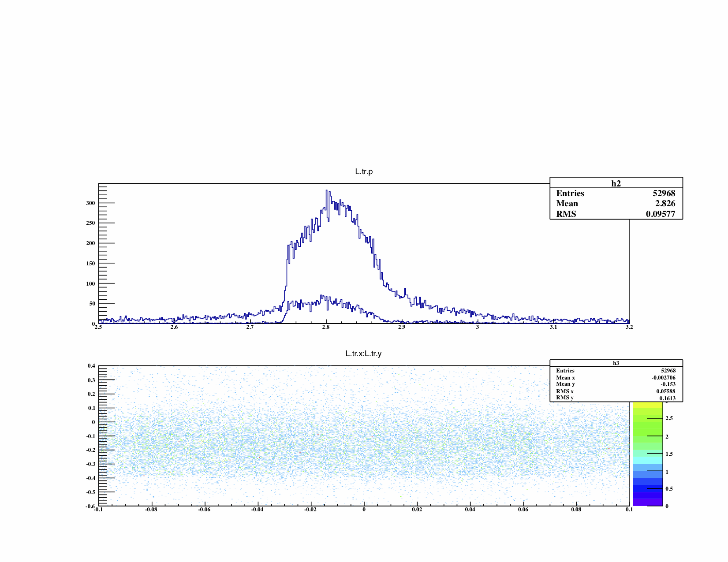Click the 0.02 label on scatter x-axis
728x562 pixels.
pyautogui.click(x=417, y=510)
